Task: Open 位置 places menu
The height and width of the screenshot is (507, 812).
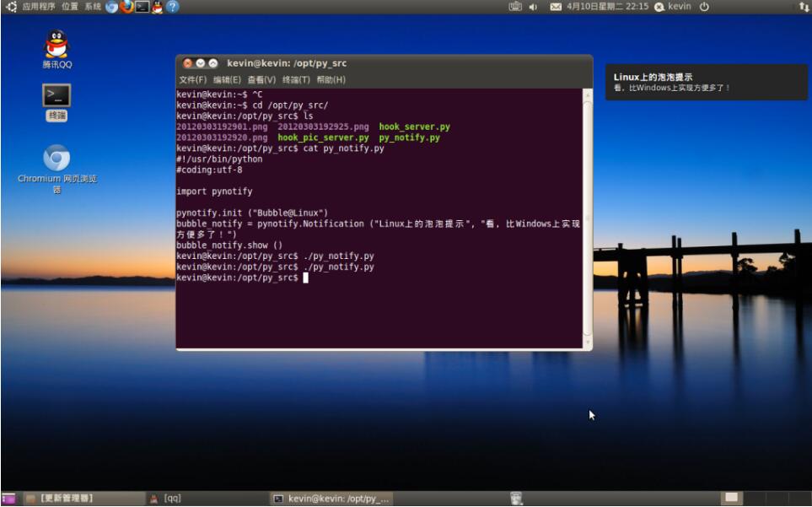Action: coord(69,7)
